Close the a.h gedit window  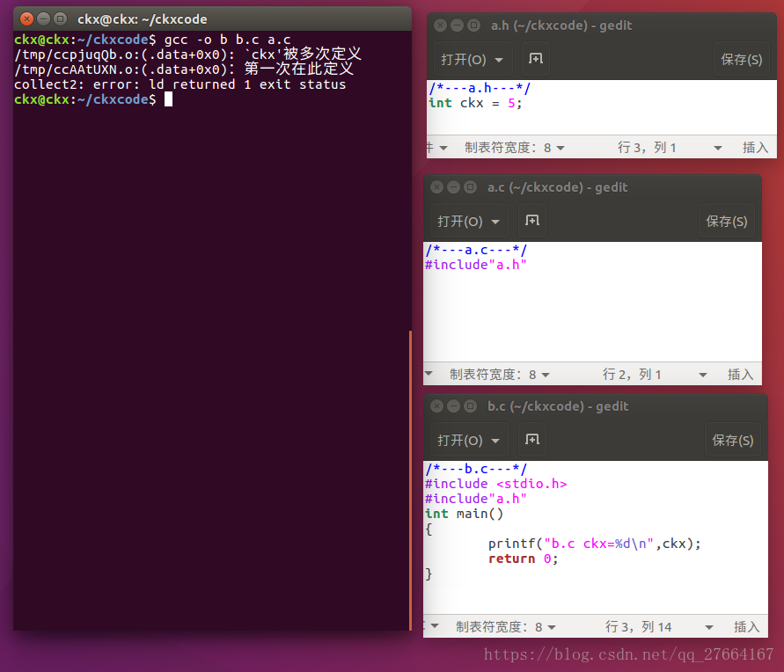440,25
